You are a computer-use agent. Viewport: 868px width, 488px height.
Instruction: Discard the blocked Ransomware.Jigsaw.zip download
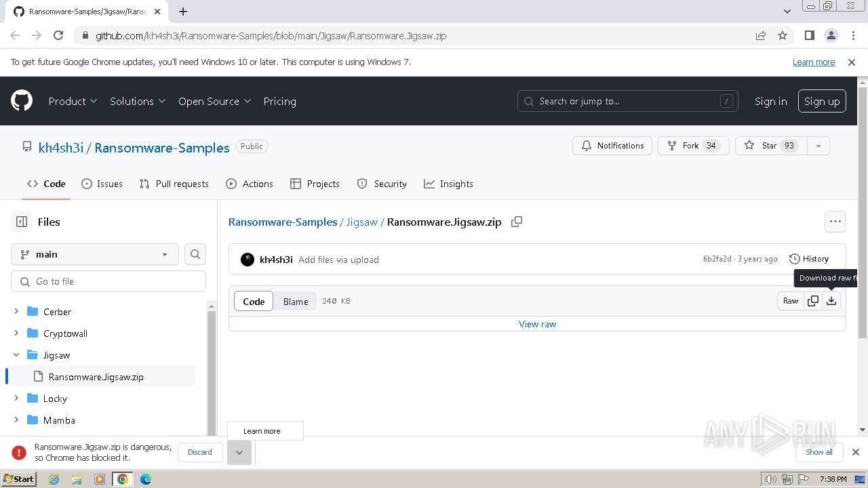click(200, 452)
